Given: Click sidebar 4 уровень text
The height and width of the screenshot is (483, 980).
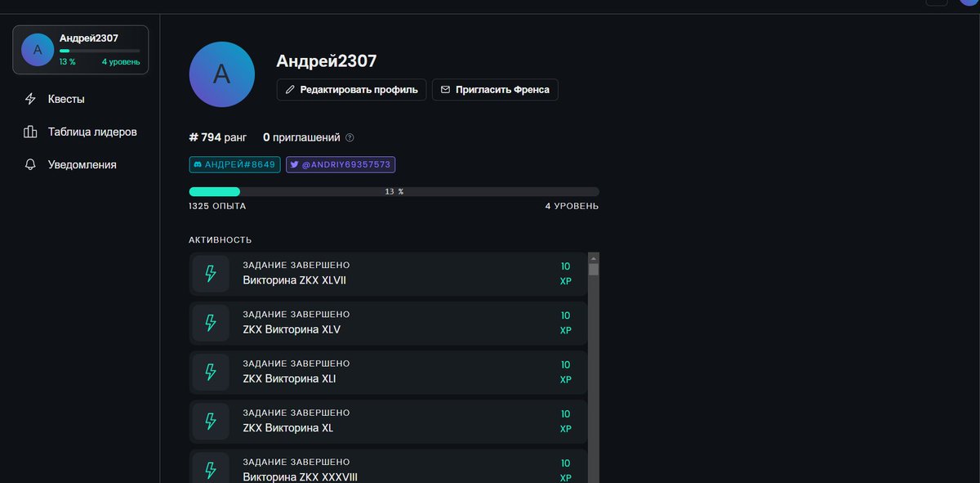Looking at the screenshot, I should [x=121, y=62].
